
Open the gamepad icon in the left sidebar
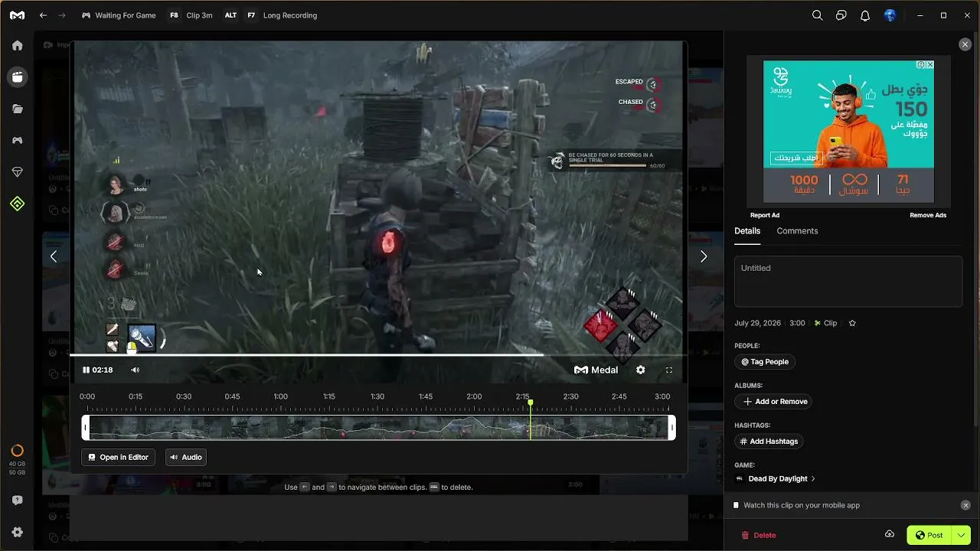[x=17, y=140]
